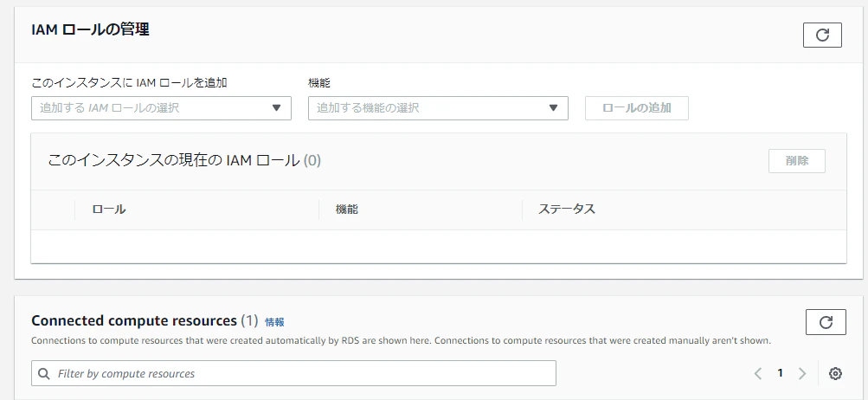The width and height of the screenshot is (868, 400).
Task: Click the 機能 column header in the table
Action: (x=346, y=210)
